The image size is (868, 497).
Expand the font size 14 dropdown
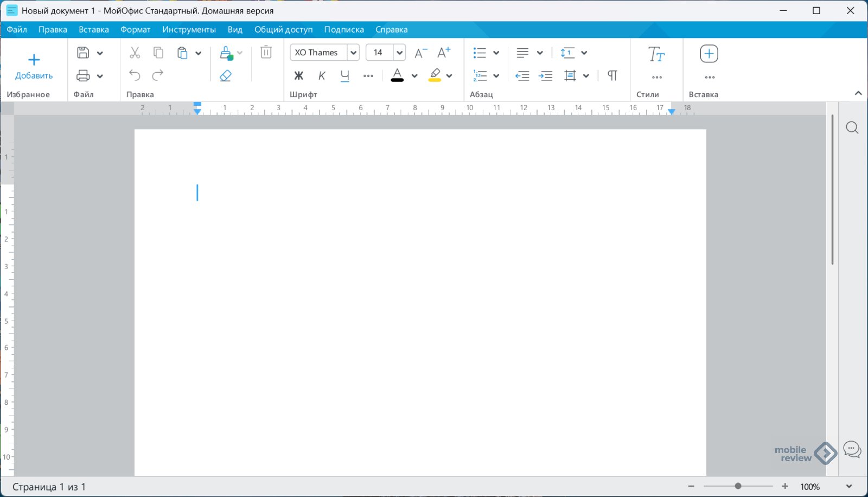click(x=399, y=53)
